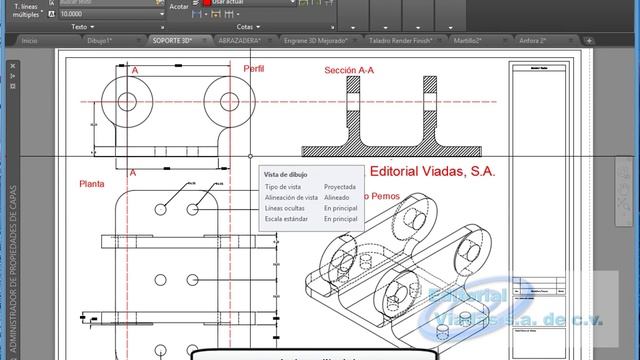Select the Perfil text label

(253, 69)
